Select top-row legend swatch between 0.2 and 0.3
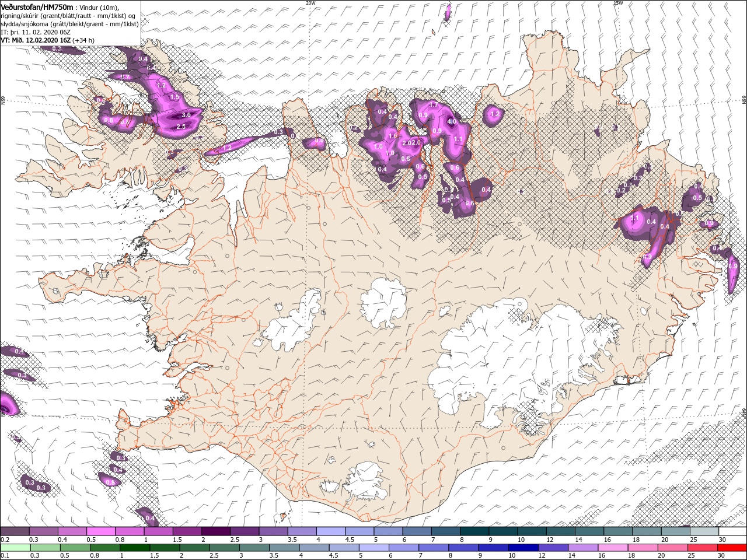 click(x=15, y=531)
